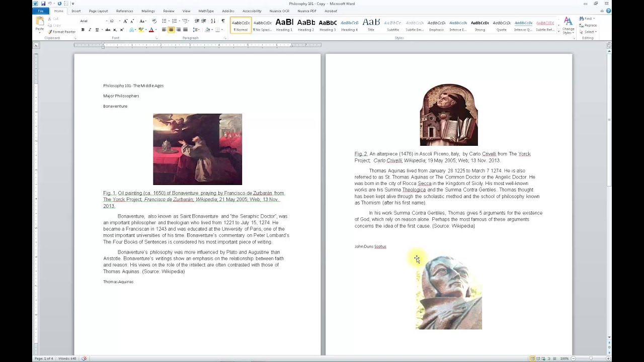644x362 pixels.
Task: Click the Center alignment icon
Action: click(x=171, y=30)
